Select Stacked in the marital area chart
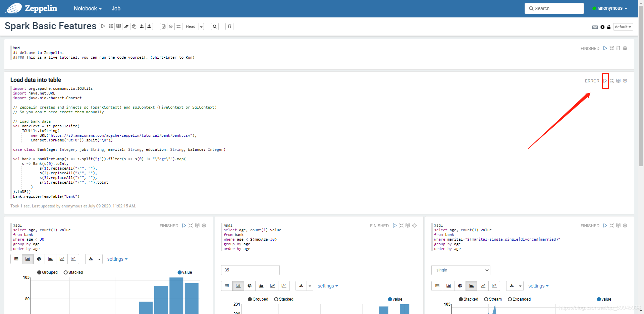644x314 pixels. [x=468, y=299]
